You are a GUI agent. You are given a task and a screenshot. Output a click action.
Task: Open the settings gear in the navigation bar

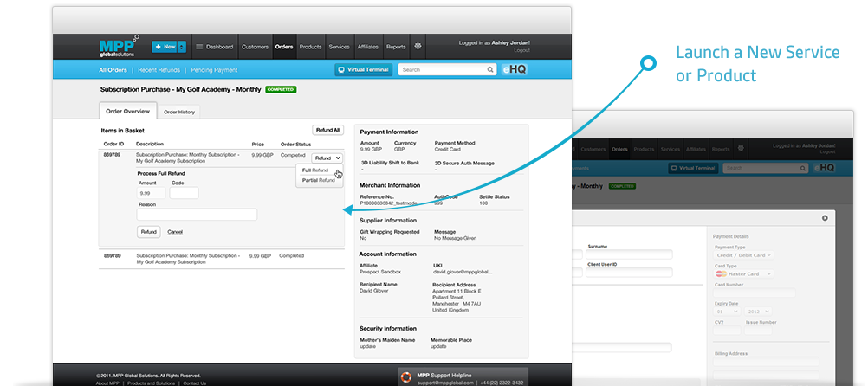418,47
